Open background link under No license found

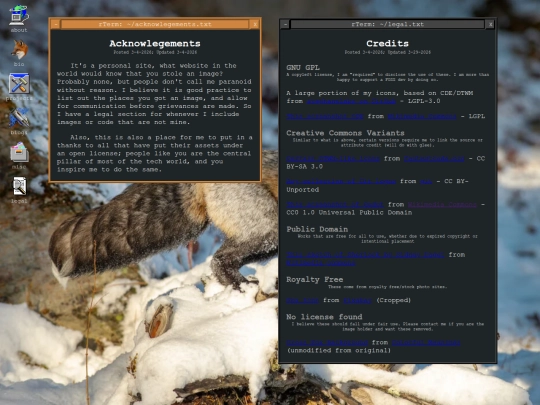click(327, 342)
